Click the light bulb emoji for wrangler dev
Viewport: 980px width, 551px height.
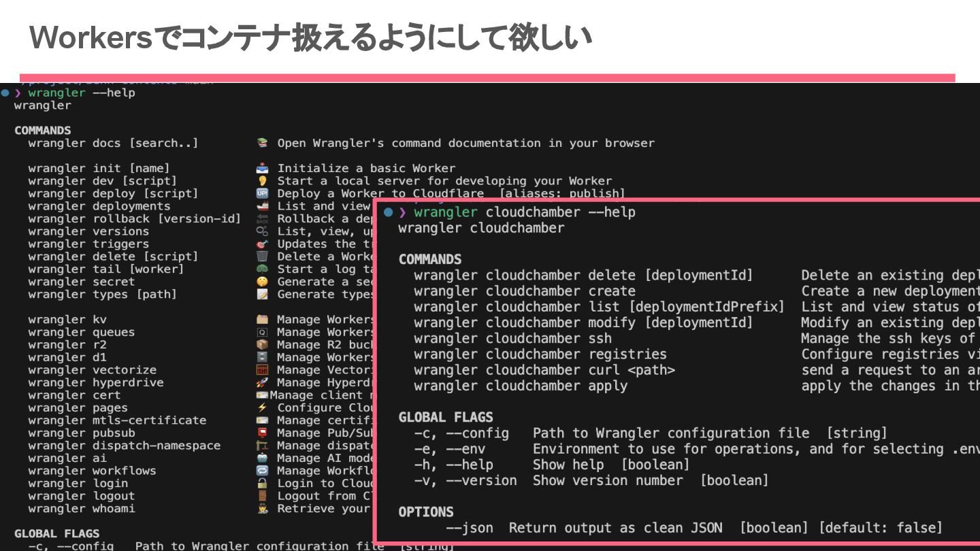262,181
